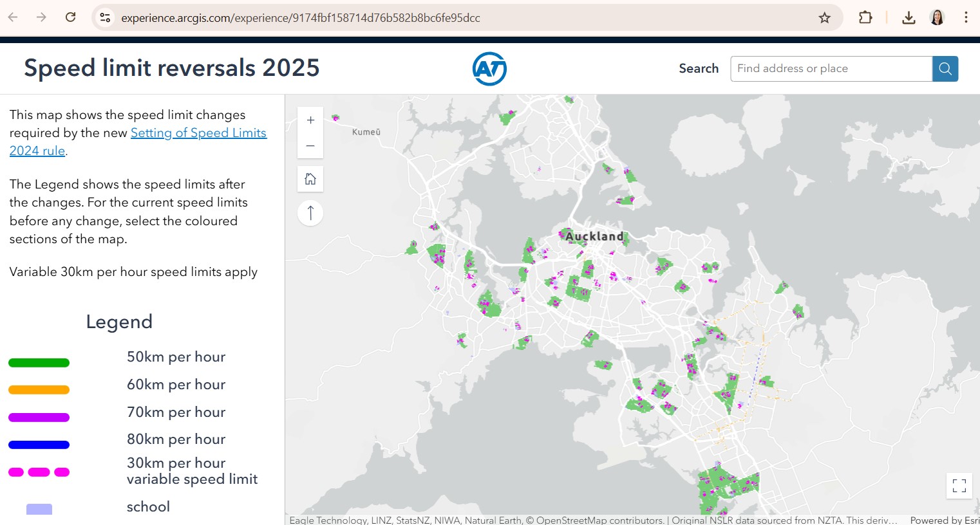
Task: Enter fullscreen map view
Action: (959, 486)
